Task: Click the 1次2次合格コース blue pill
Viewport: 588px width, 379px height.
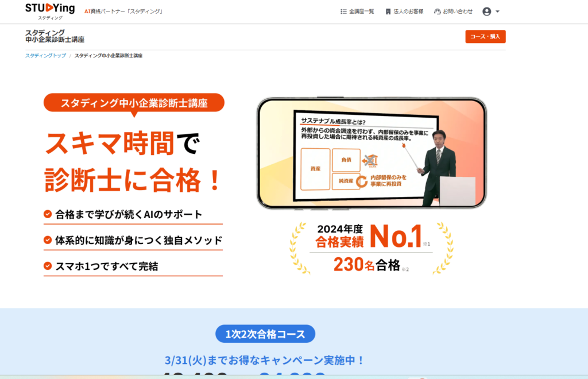Action: (x=265, y=334)
